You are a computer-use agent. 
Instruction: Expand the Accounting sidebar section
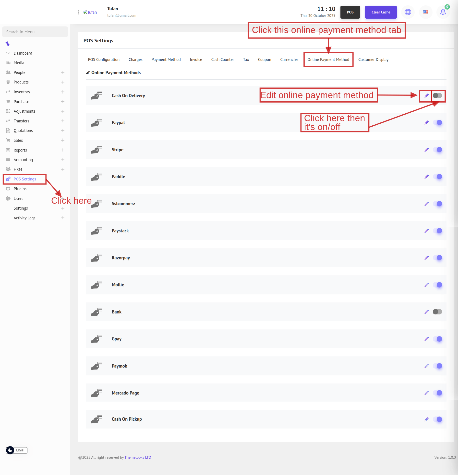click(x=63, y=160)
